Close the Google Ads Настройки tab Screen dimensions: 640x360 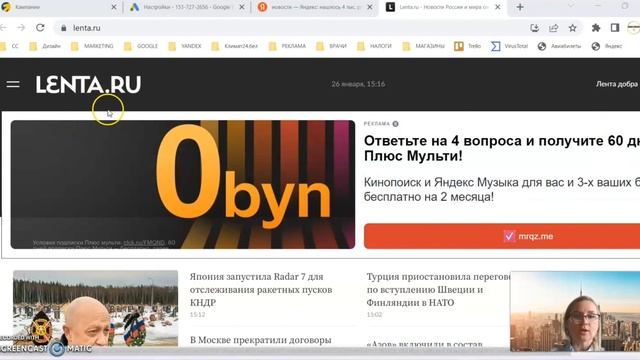click(x=242, y=7)
